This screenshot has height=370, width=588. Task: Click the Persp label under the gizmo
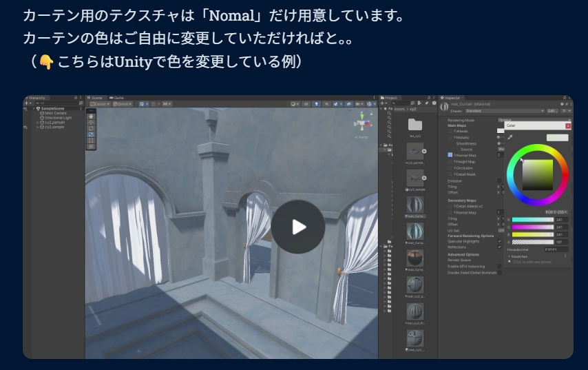point(361,137)
